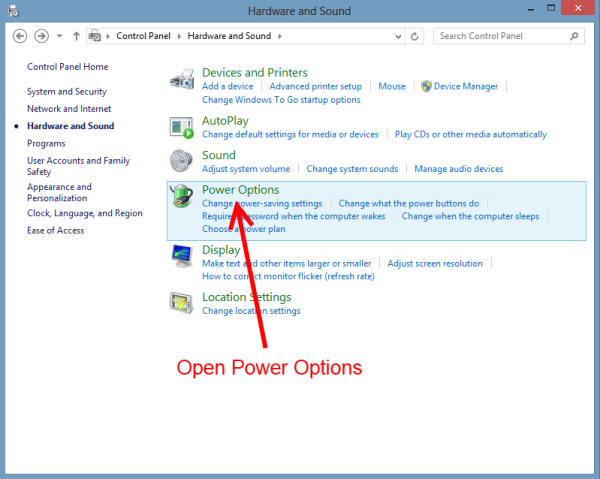Click the Location Settings map icon
This screenshot has width=600, height=479.
[x=181, y=303]
